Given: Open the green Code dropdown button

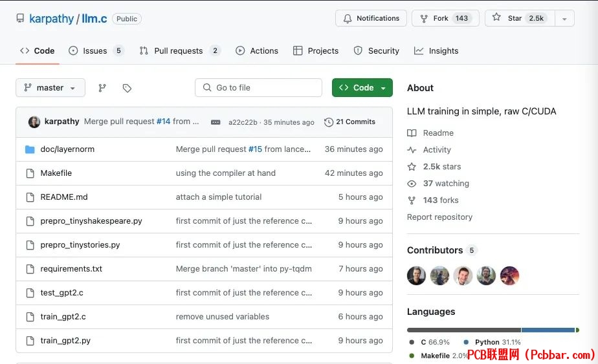Looking at the screenshot, I should click(362, 88).
